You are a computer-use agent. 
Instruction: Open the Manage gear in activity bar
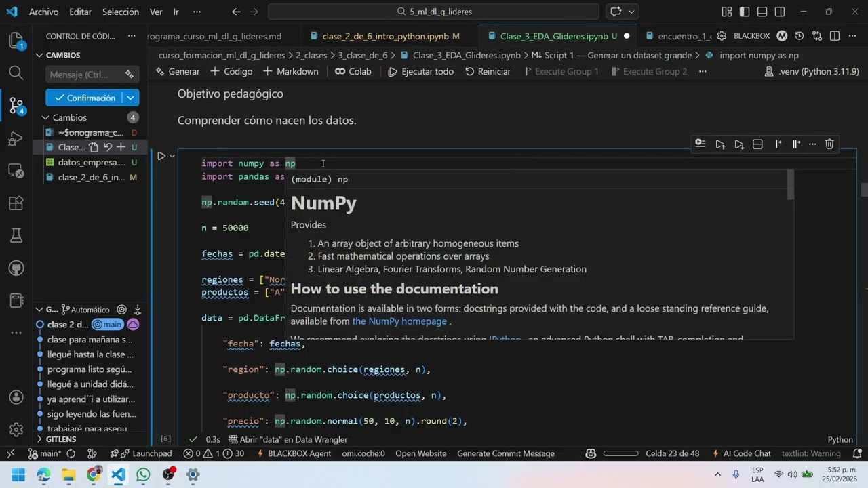coord(16,430)
